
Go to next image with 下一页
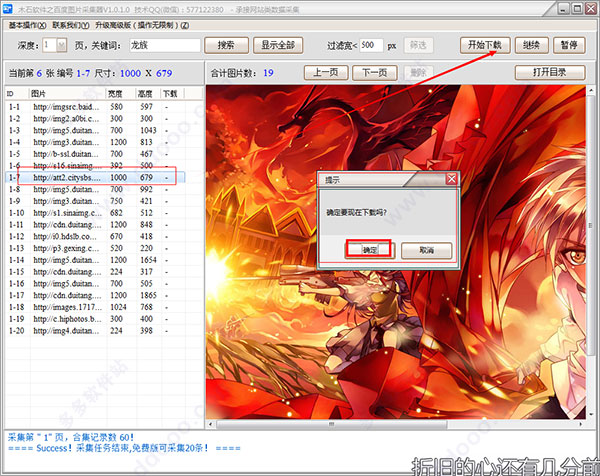click(x=374, y=73)
